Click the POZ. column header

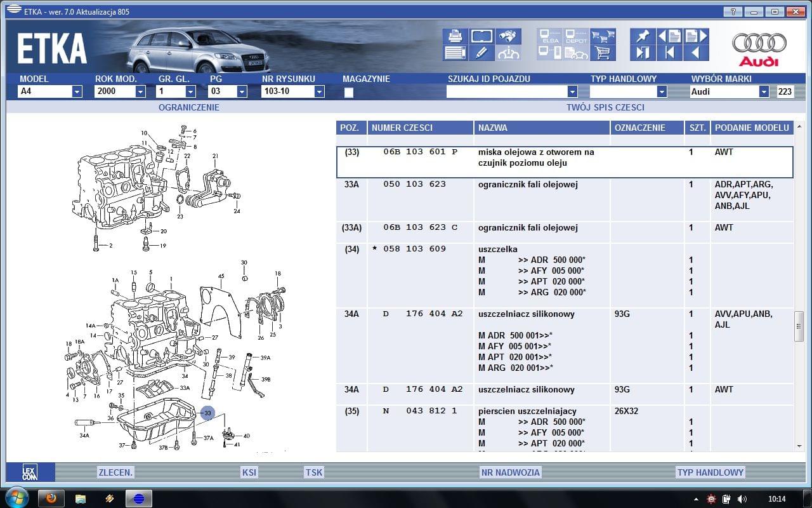coord(351,128)
